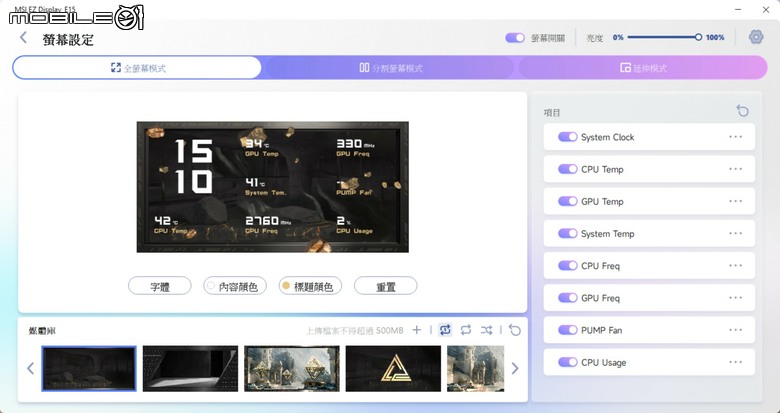Click the screen preview image
Viewport: 780px width, 413px height.
click(x=273, y=187)
